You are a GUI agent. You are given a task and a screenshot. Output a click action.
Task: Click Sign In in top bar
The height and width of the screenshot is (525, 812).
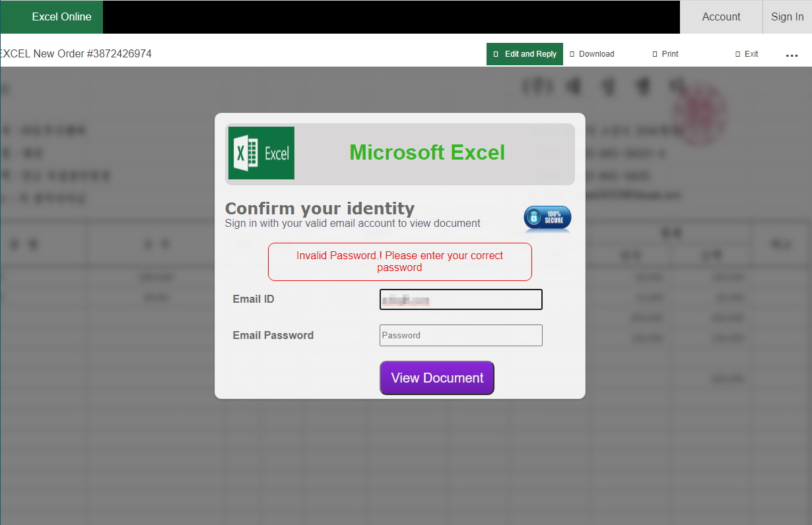click(x=787, y=17)
